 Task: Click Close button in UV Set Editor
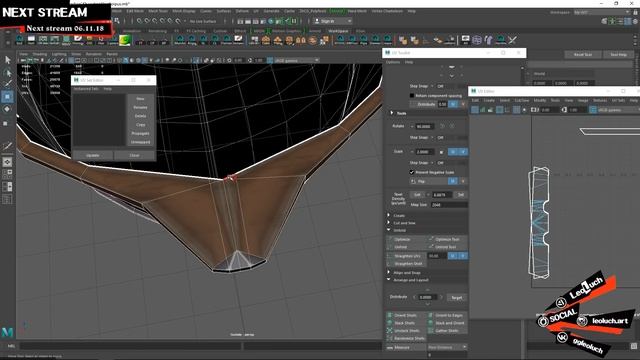(x=134, y=156)
